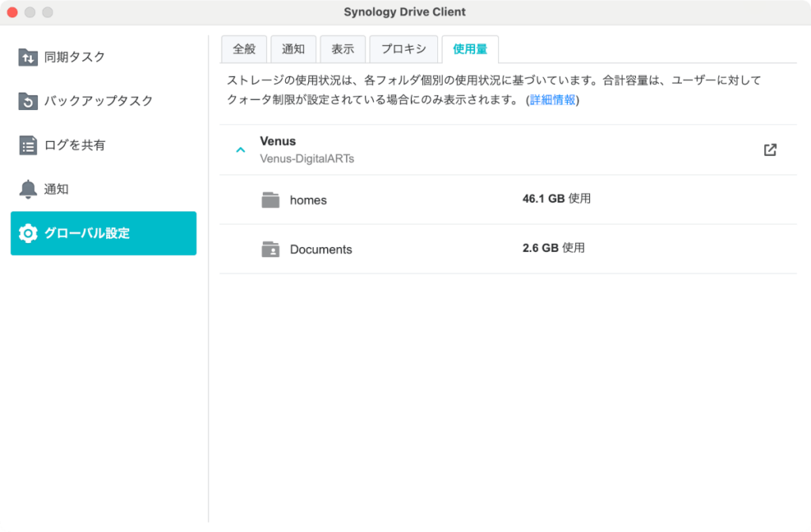
Task: Click the ログを共有 document icon
Action: click(x=28, y=146)
